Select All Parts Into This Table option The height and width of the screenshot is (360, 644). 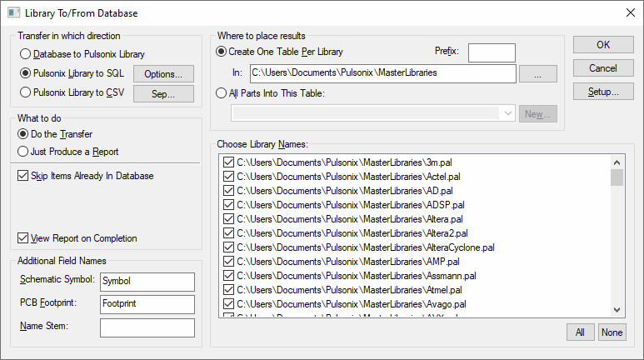coord(222,93)
